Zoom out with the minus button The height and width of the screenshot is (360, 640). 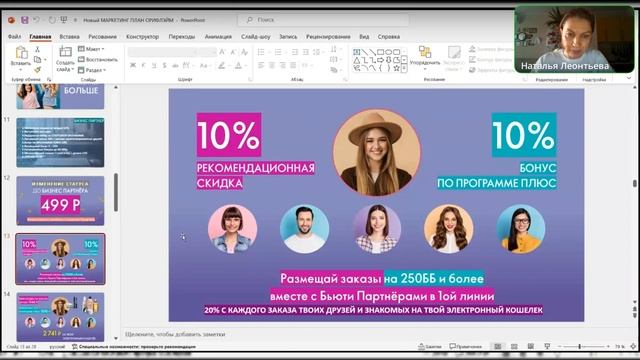[x=560, y=347]
